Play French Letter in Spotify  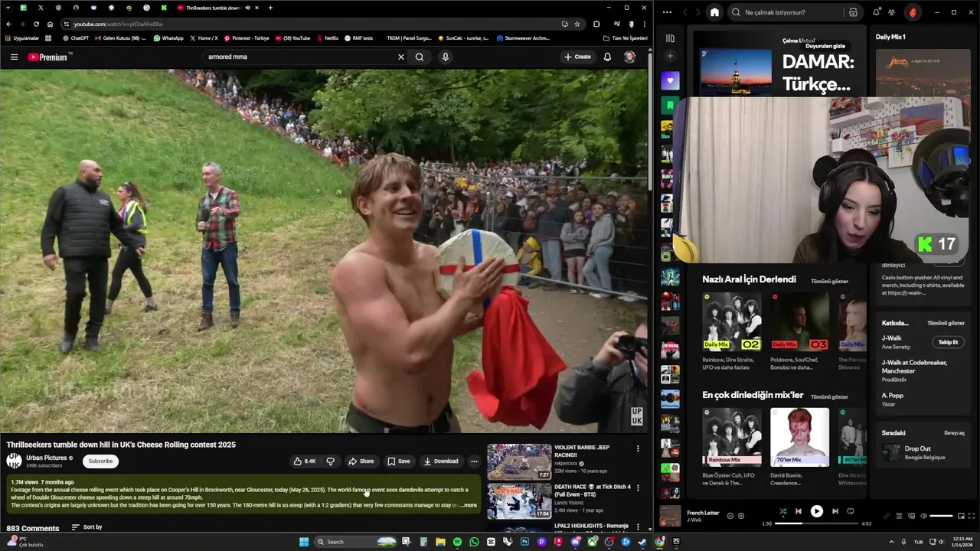pos(816,511)
